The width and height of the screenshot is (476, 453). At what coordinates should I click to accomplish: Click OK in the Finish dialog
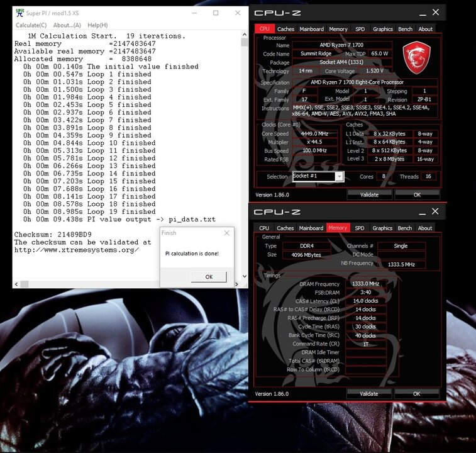point(209,277)
